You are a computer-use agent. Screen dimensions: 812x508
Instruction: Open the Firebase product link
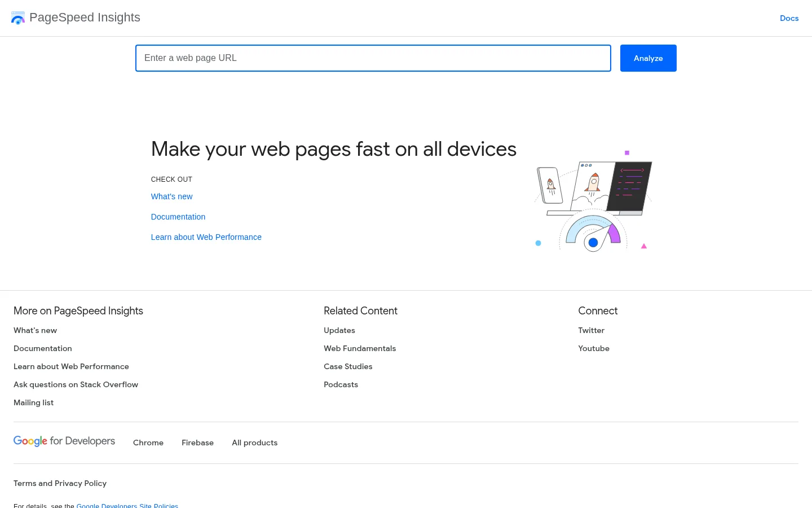point(197,443)
